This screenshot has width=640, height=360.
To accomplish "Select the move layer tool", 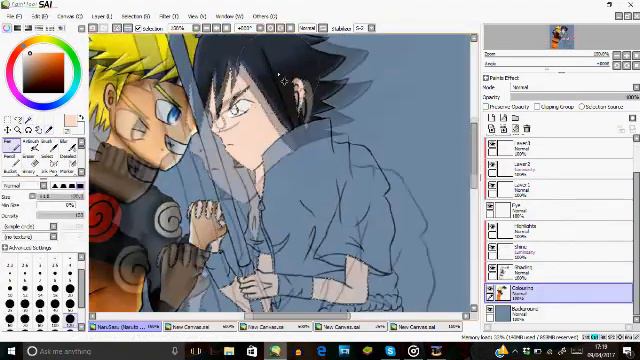I will [7, 130].
